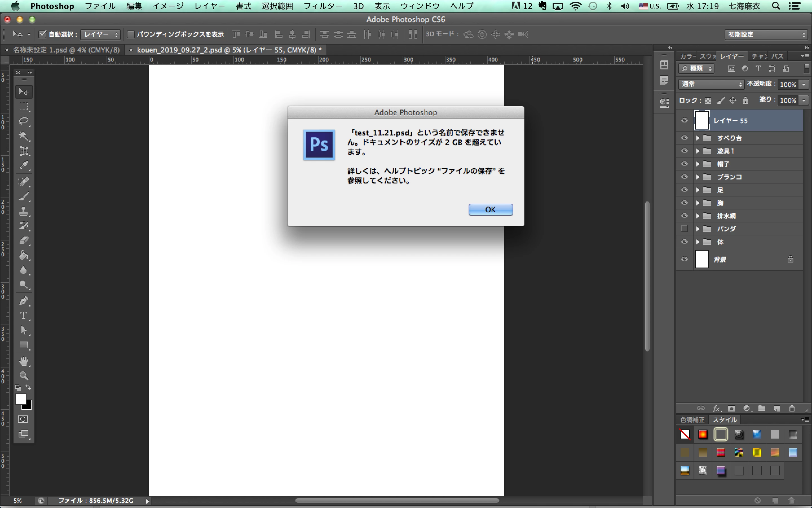Open the フィルター menu

tap(323, 6)
